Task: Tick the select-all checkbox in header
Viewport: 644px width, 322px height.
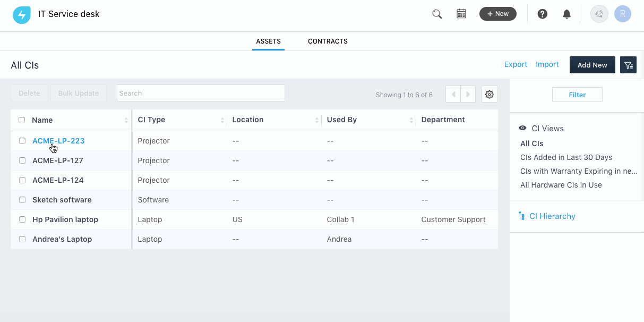Action: tap(22, 120)
